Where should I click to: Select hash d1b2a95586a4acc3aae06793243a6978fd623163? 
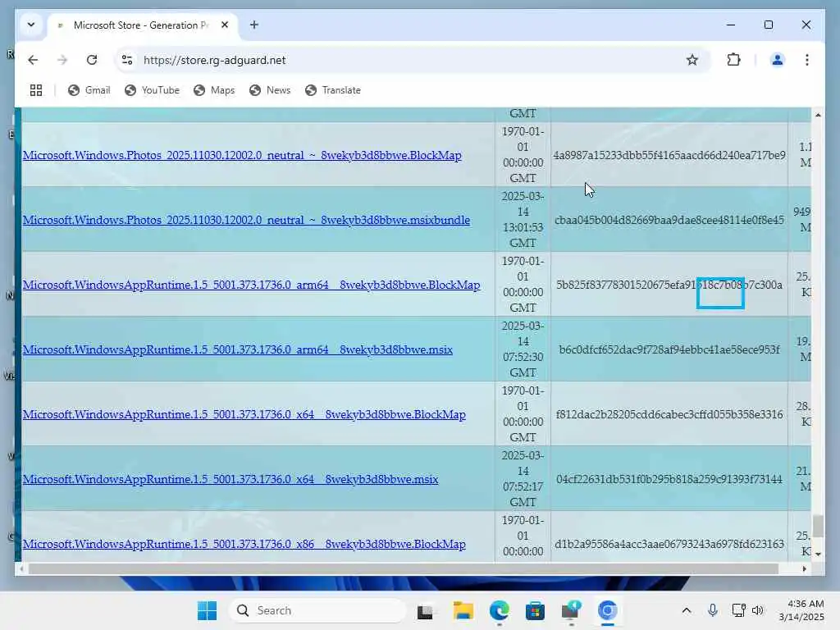tap(669, 544)
